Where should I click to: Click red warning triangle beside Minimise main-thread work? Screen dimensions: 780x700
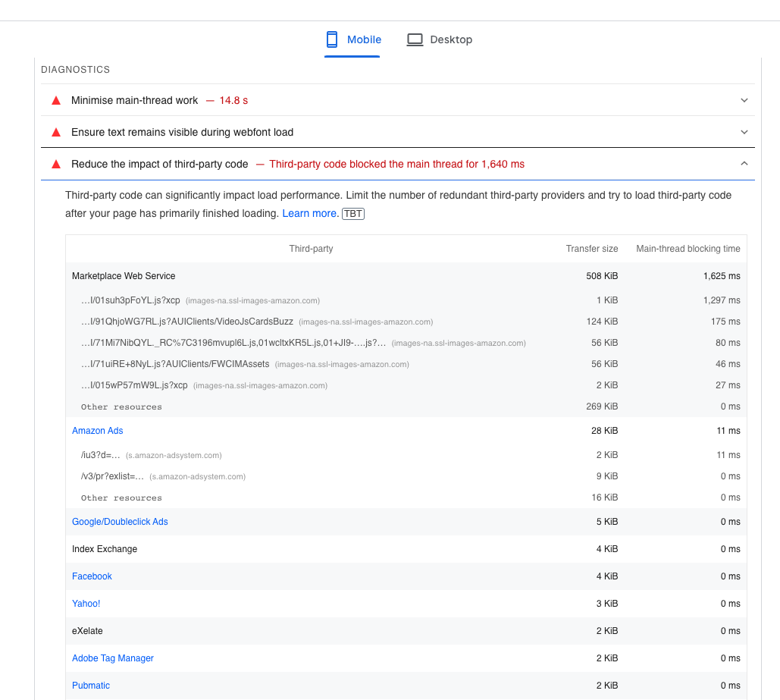(56, 101)
